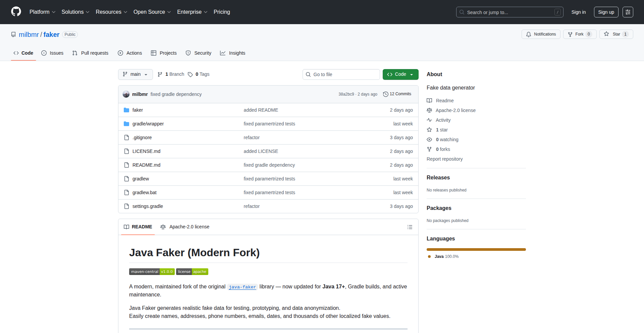Click the pulse icon beside Activity

coord(429,120)
